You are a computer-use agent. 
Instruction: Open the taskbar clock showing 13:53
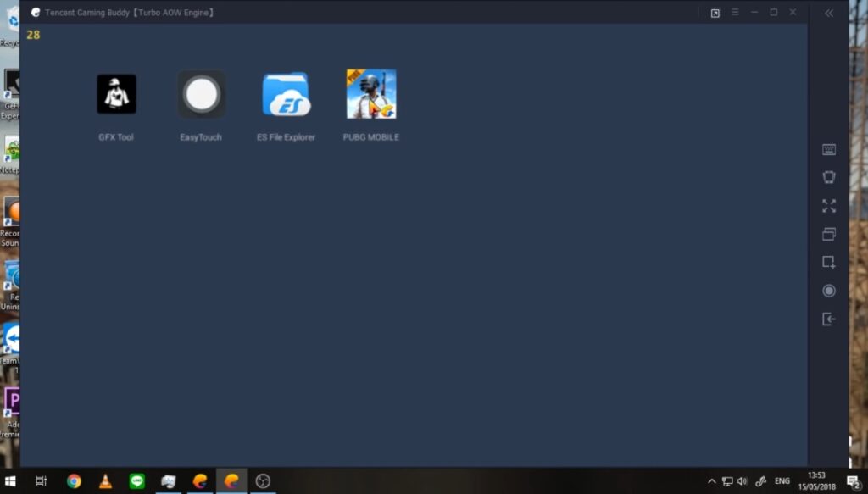click(x=817, y=481)
